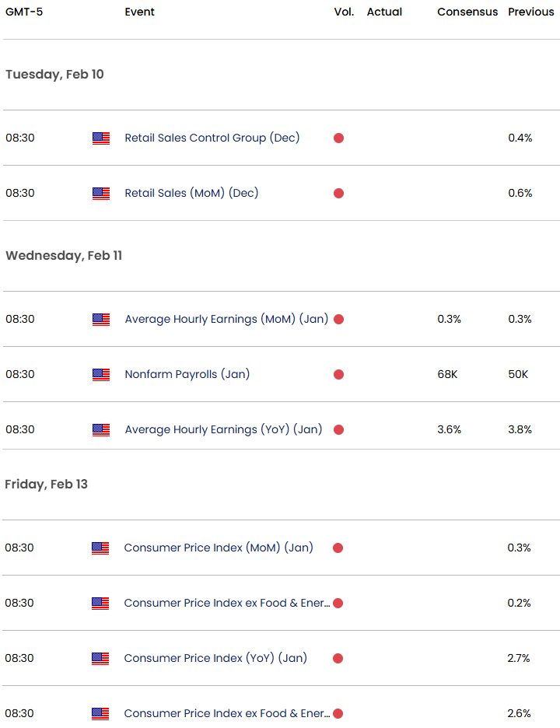Click the Consensus column header

pyautogui.click(x=467, y=12)
